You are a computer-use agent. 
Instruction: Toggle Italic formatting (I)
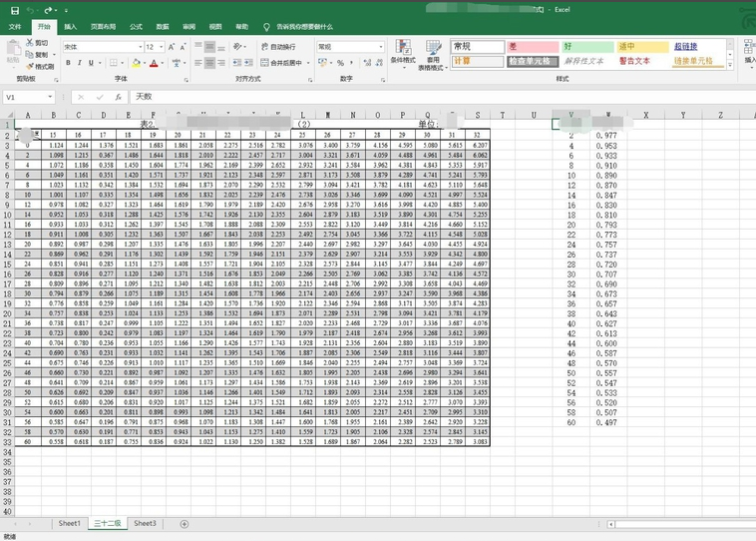(80, 63)
